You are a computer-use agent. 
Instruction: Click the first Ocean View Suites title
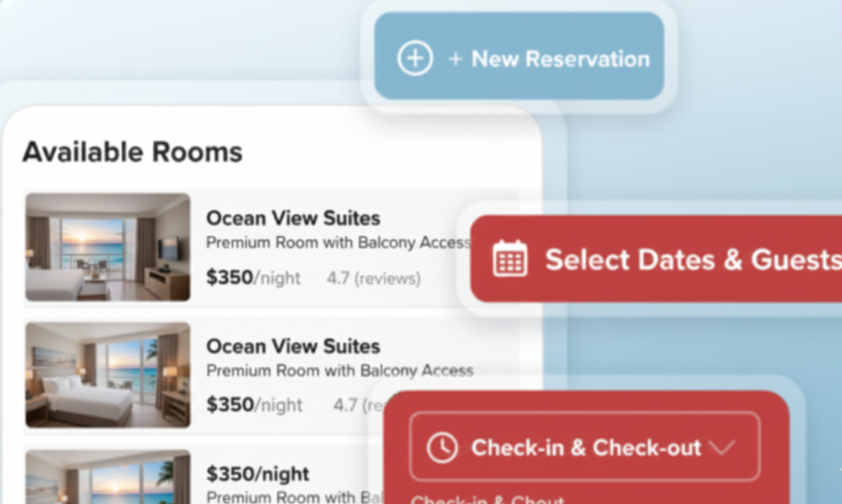[293, 218]
